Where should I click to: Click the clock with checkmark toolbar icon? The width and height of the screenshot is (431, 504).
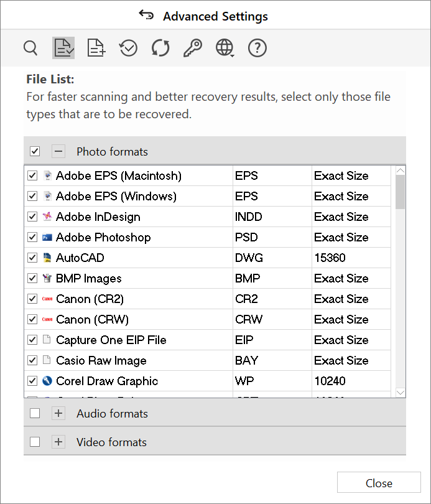click(x=128, y=48)
